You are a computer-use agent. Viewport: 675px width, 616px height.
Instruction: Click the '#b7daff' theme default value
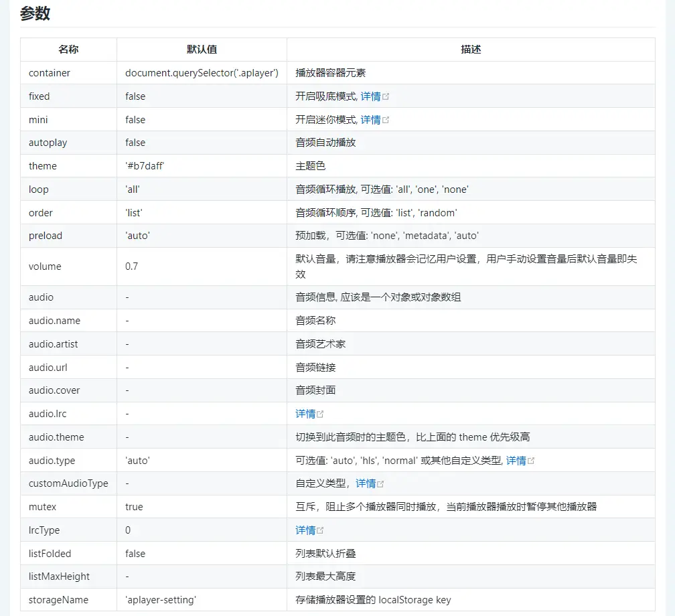[145, 166]
